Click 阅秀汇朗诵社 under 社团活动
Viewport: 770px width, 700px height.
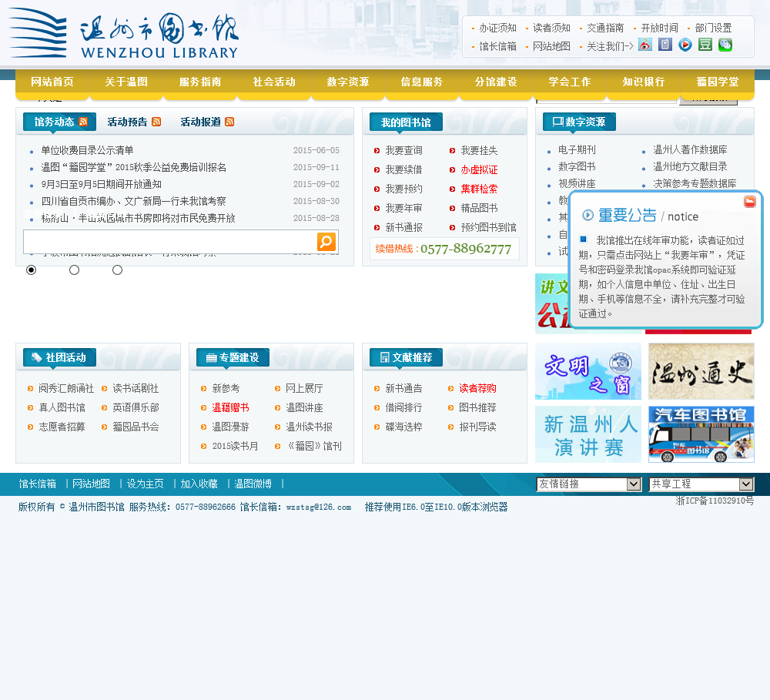click(66, 389)
